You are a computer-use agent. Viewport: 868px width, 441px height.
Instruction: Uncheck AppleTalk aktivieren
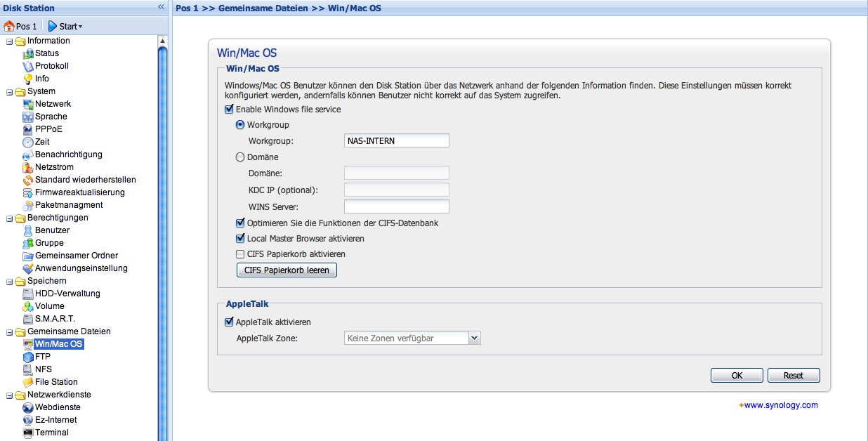click(229, 322)
